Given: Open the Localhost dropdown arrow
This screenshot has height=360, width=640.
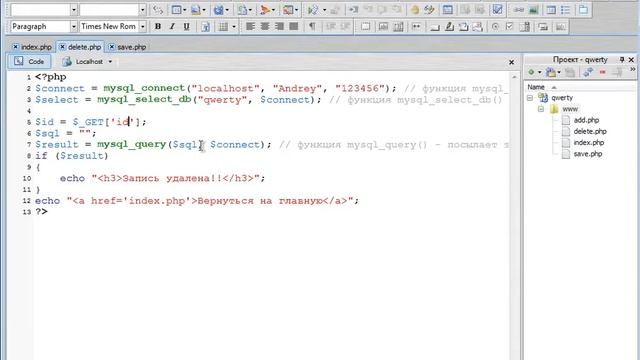Looking at the screenshot, I should click(x=110, y=62).
